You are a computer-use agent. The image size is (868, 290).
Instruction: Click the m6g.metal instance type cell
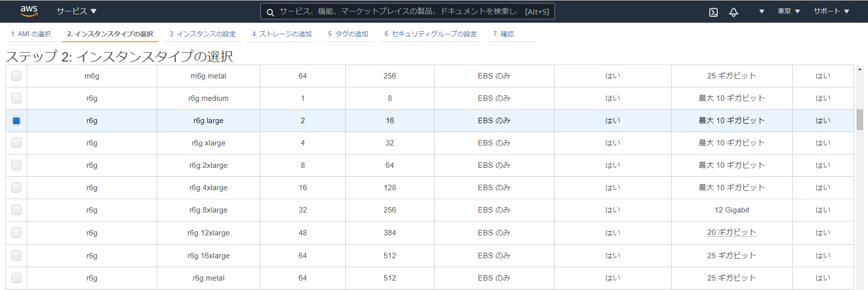coord(208,76)
